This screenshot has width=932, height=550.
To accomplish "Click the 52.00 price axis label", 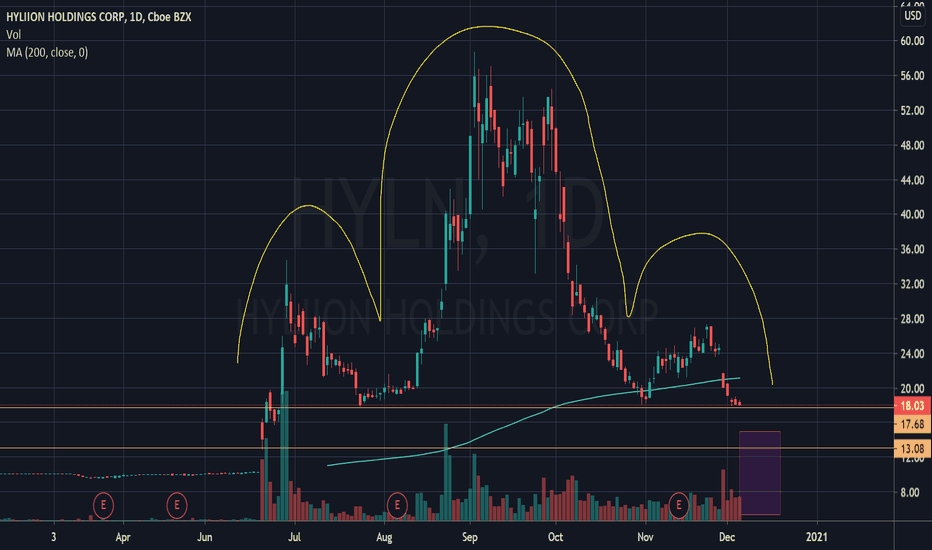I will [912, 111].
